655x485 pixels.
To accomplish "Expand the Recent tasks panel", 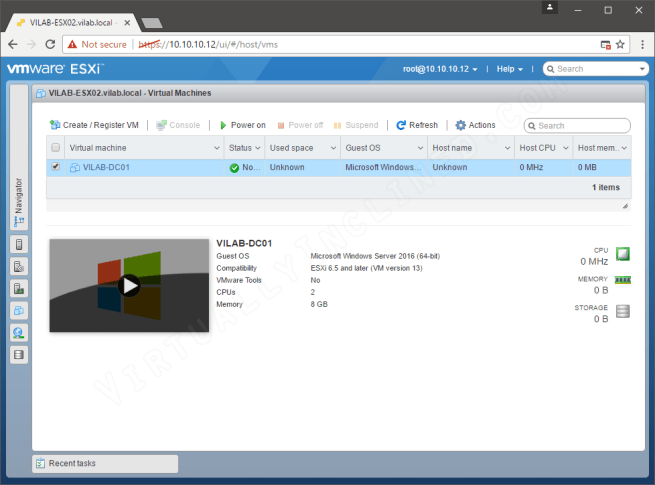I will [105, 463].
